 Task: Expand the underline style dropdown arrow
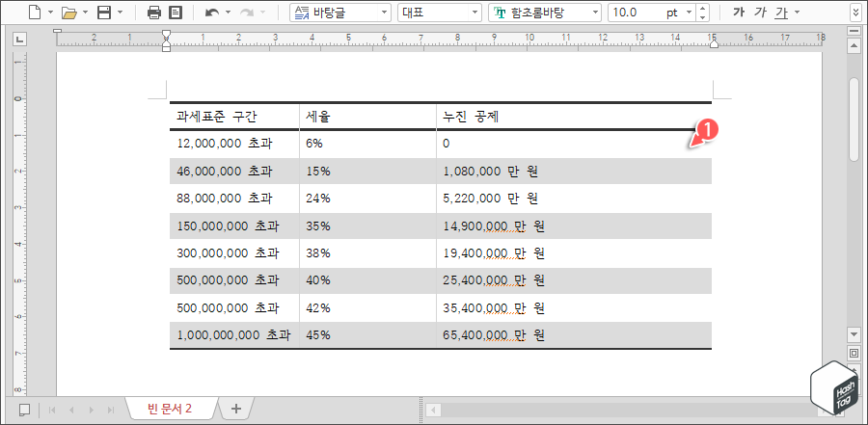tap(798, 13)
